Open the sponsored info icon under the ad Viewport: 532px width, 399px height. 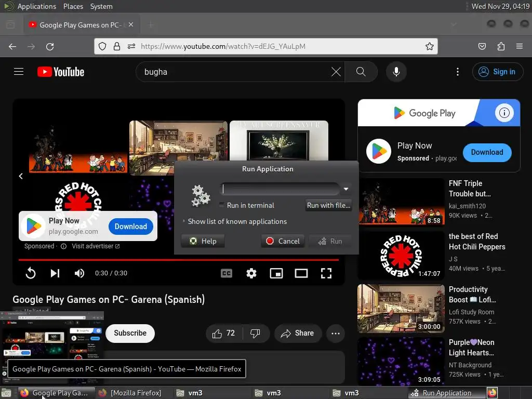[x=63, y=246]
